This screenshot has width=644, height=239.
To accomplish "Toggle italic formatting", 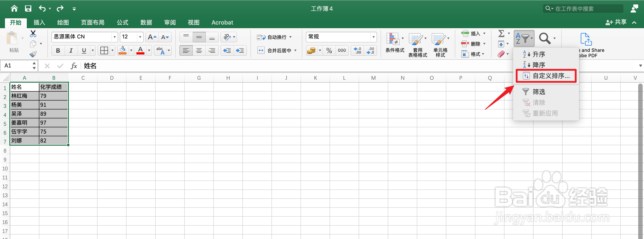I will pos(71,50).
